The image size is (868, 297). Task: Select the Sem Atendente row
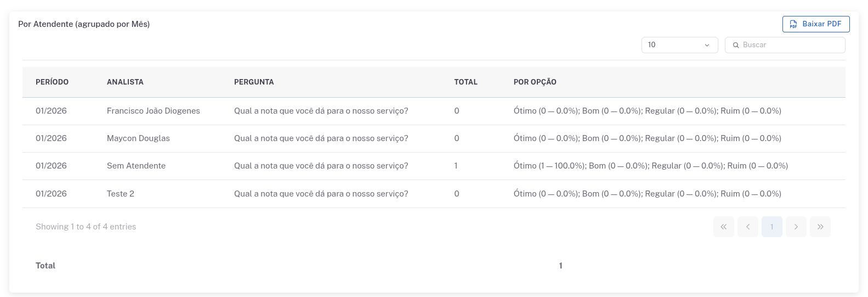click(x=136, y=166)
